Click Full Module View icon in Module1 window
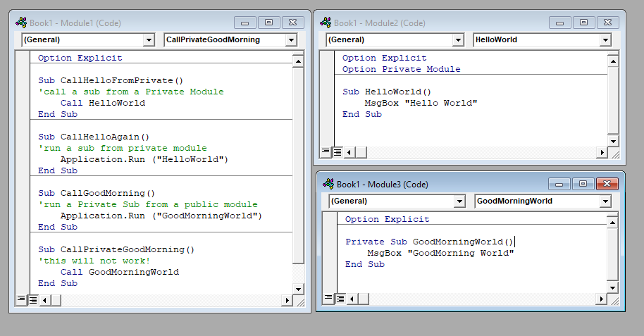This screenshot has width=644, height=336. coord(32,300)
